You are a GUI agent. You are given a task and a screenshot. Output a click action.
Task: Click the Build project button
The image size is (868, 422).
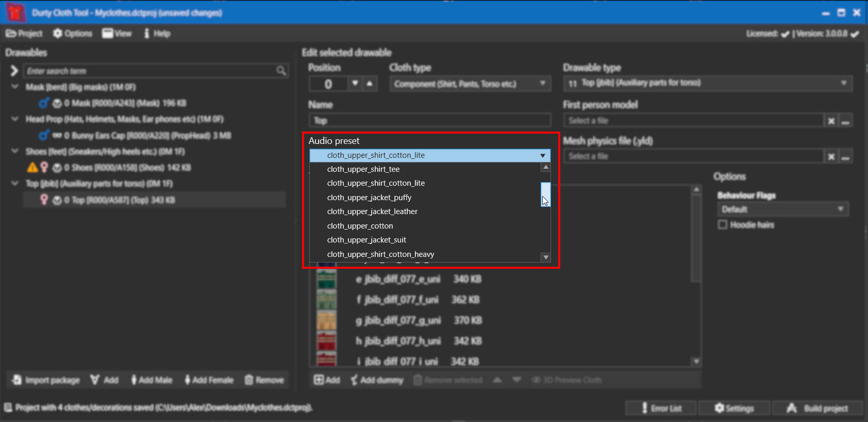coord(817,408)
